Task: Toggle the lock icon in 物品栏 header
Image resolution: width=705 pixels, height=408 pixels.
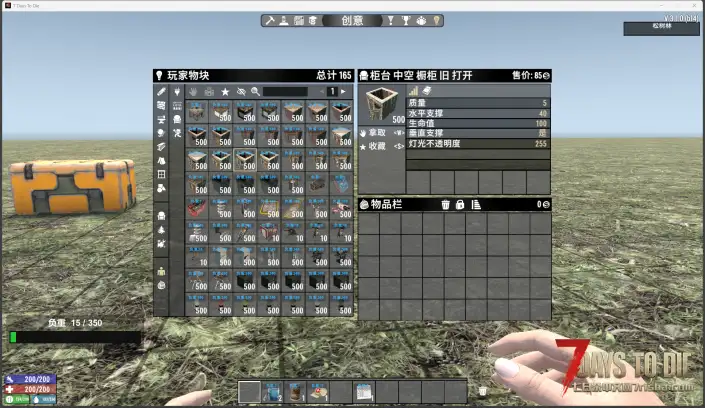Action: click(460, 205)
